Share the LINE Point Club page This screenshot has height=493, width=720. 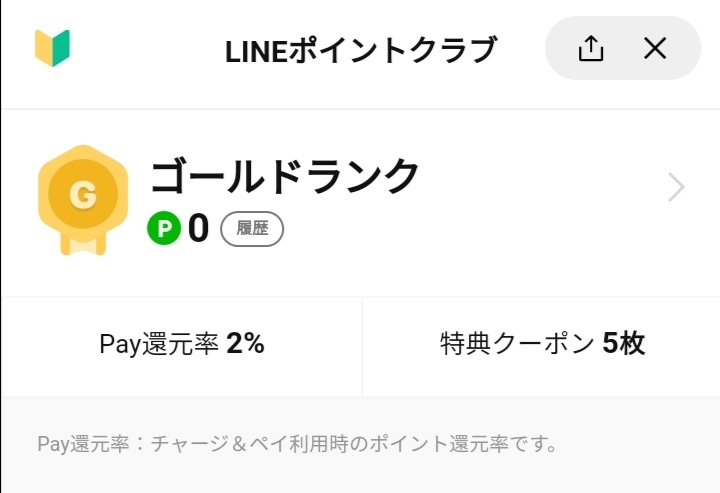pyautogui.click(x=591, y=48)
